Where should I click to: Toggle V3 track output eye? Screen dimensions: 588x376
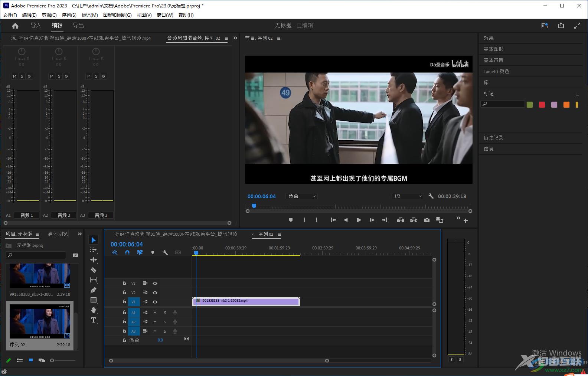coord(155,283)
